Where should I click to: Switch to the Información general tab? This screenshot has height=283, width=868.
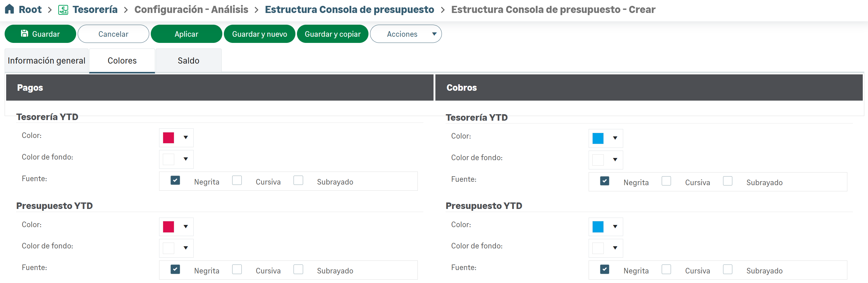[x=47, y=61]
